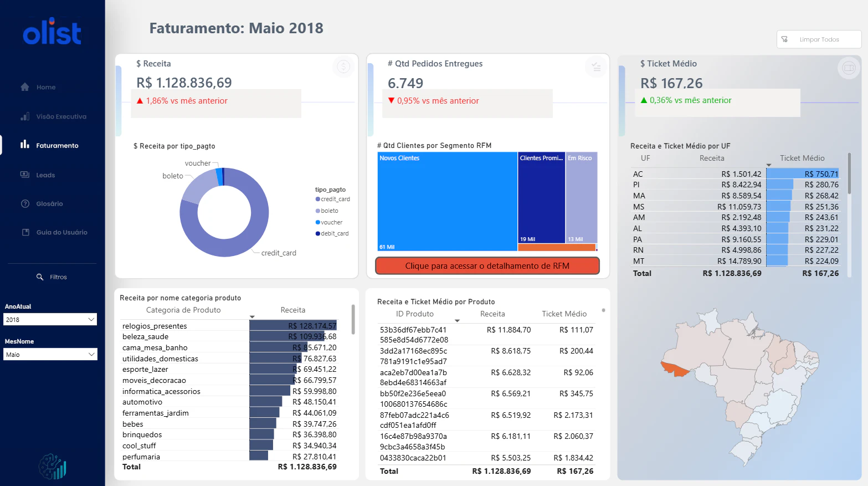Viewport: 868px width, 486px height.
Task: Click Limpar Todos filters button
Action: tap(819, 39)
